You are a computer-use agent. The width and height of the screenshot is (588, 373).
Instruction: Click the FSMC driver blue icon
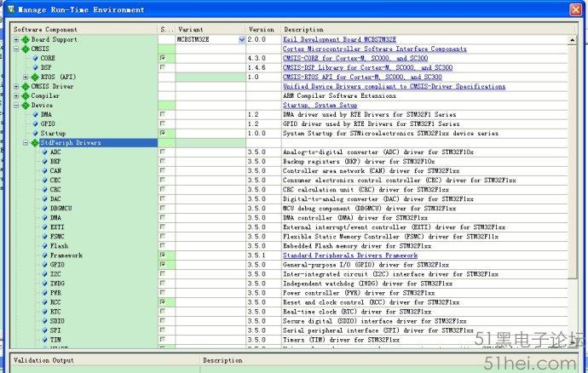44,237
